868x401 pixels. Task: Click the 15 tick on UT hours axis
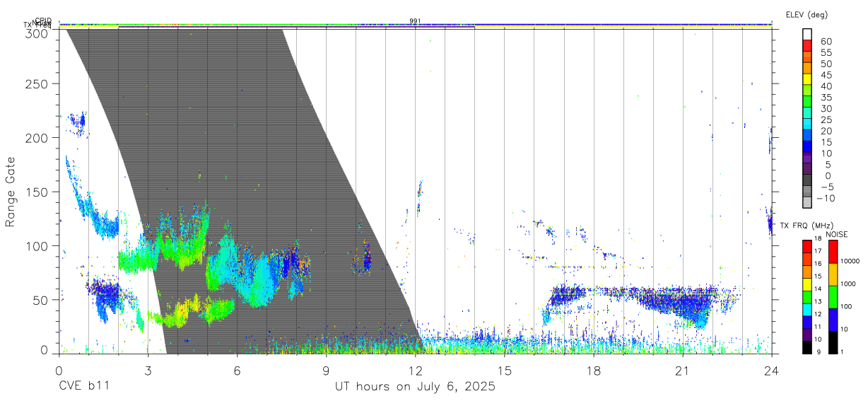tap(505, 371)
